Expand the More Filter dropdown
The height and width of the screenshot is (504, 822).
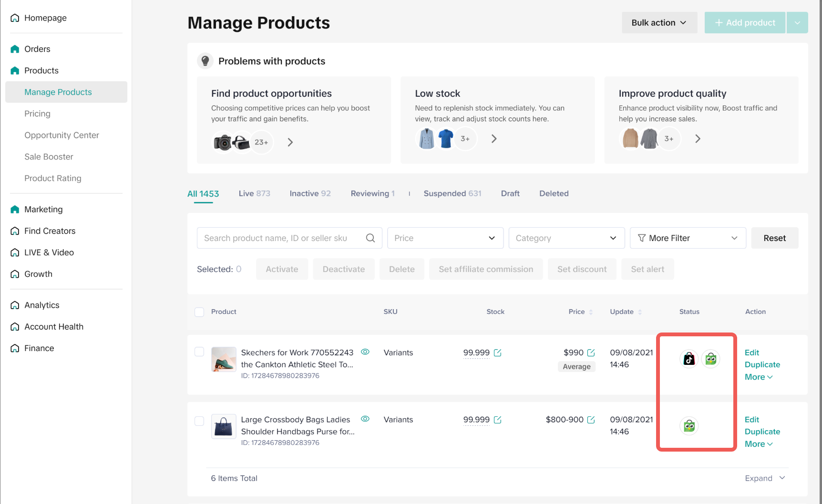[688, 238]
